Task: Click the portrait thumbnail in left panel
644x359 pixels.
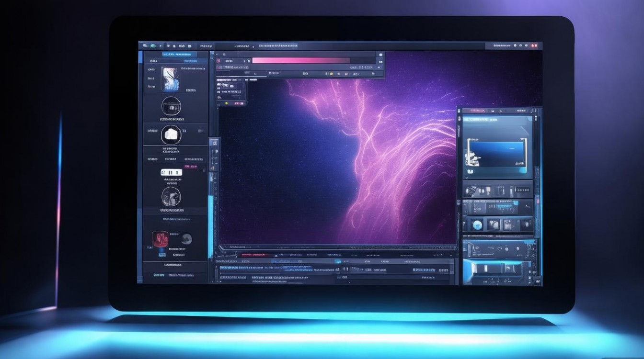Action: pos(169,79)
